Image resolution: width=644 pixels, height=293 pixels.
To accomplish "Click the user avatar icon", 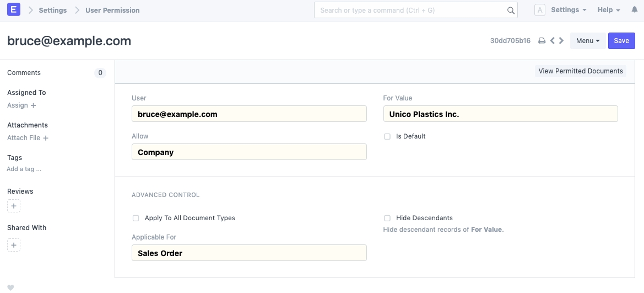I will pyautogui.click(x=540, y=10).
